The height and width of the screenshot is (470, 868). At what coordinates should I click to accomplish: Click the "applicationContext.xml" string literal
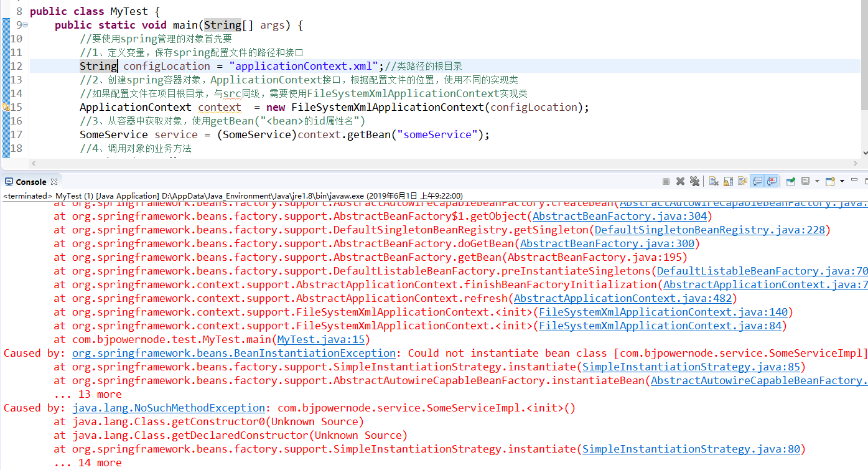tap(304, 66)
